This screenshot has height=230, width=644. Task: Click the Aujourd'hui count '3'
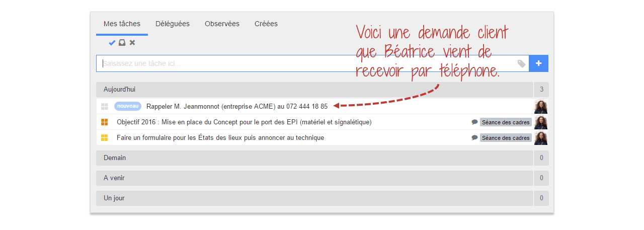(541, 90)
